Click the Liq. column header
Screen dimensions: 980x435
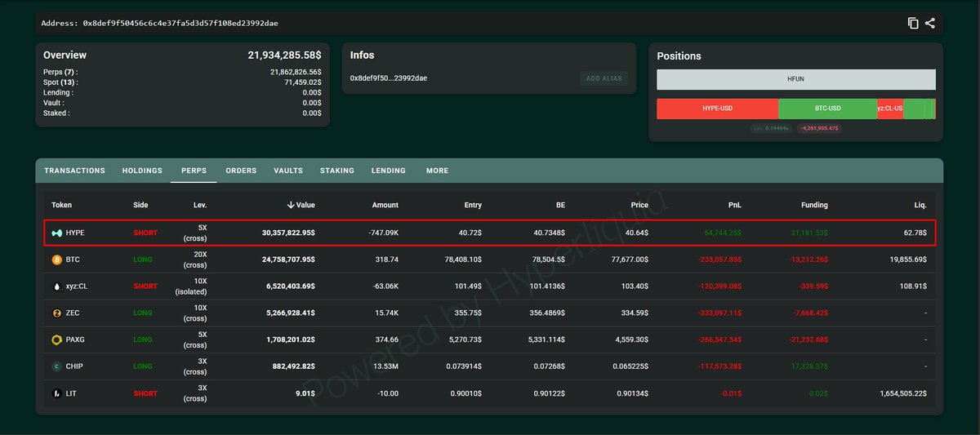[920, 205]
